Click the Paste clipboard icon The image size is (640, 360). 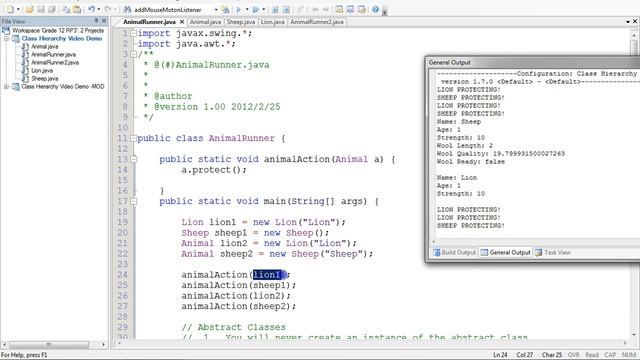(77, 9)
